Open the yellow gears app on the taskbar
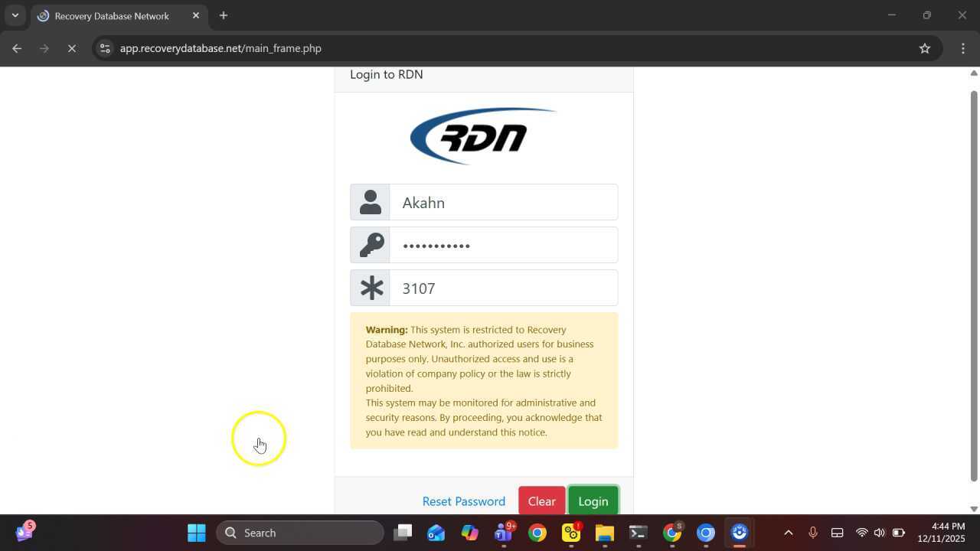This screenshot has width=980, height=551. (571, 533)
